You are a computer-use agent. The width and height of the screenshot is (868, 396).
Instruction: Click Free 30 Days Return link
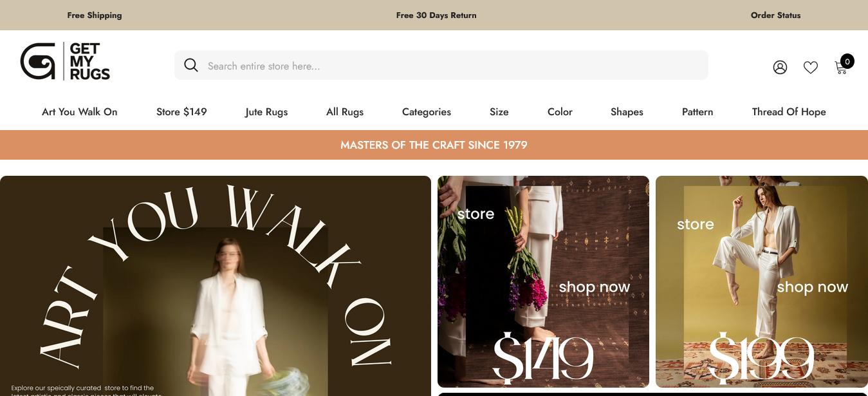[x=436, y=15]
